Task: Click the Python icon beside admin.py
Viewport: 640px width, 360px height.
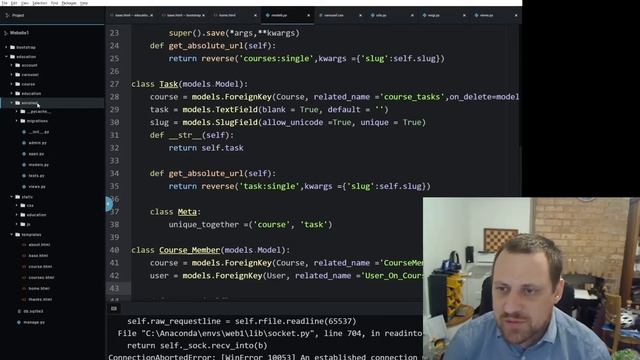Action: tap(24, 143)
